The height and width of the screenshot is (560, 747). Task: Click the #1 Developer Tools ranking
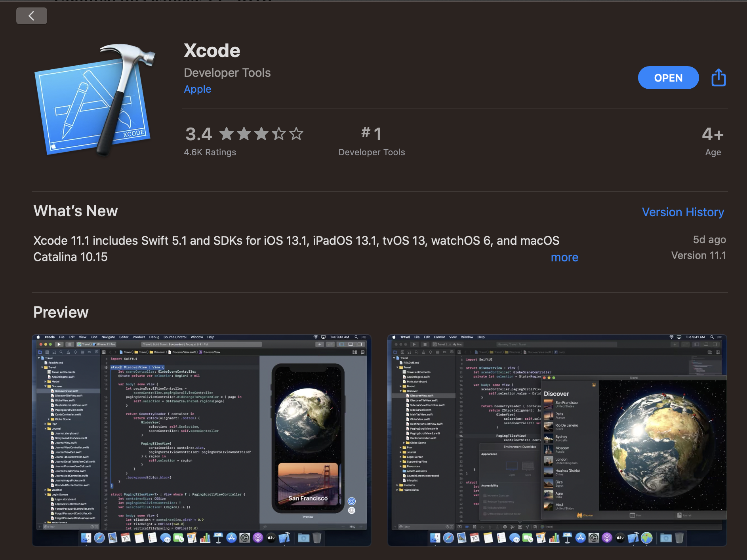point(372,141)
